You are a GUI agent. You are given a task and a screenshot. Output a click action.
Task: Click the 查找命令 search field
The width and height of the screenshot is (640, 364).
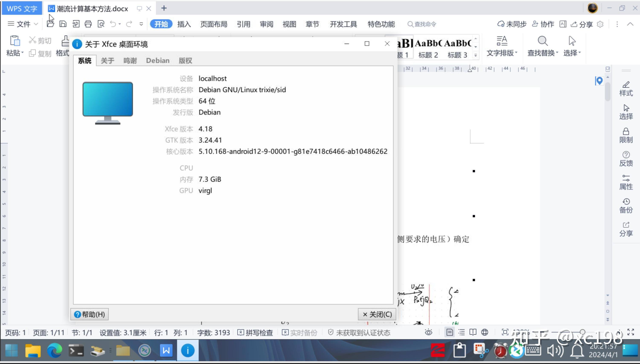[x=422, y=24]
